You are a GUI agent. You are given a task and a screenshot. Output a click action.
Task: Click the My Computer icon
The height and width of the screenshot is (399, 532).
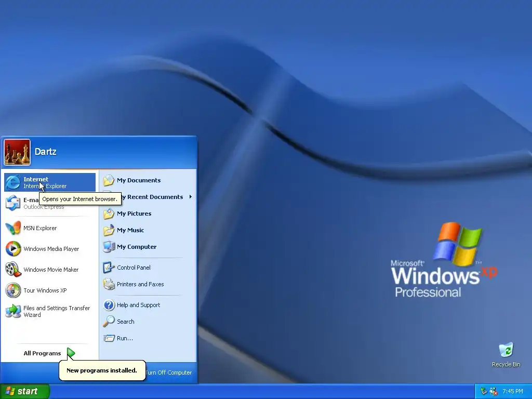point(109,247)
